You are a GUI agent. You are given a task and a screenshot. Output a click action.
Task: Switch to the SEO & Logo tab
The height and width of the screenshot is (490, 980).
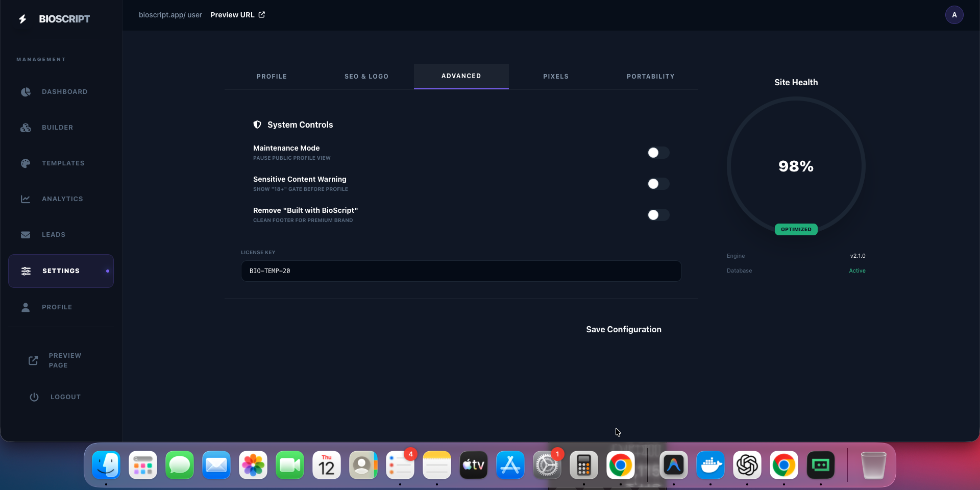[x=366, y=76]
